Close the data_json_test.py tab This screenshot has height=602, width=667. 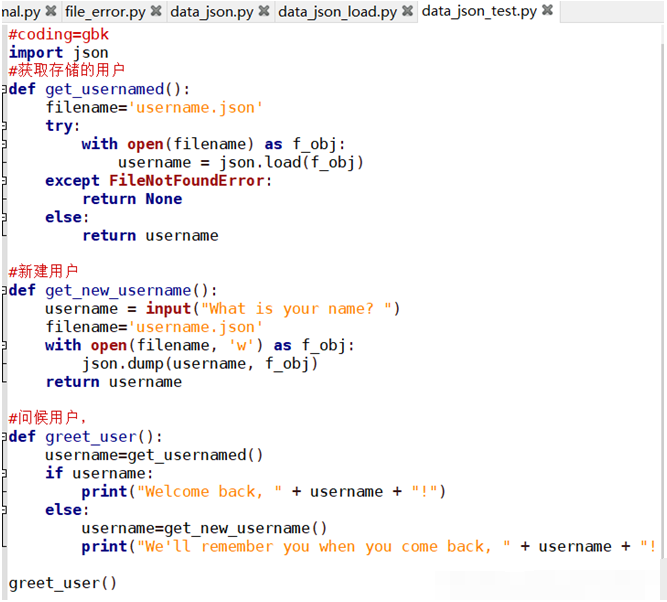tap(547, 10)
